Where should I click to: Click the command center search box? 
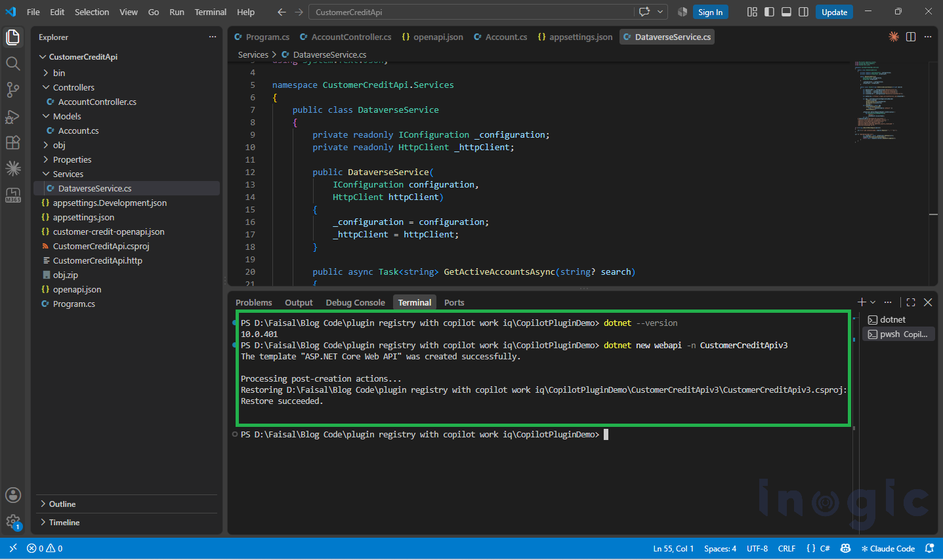tap(472, 12)
